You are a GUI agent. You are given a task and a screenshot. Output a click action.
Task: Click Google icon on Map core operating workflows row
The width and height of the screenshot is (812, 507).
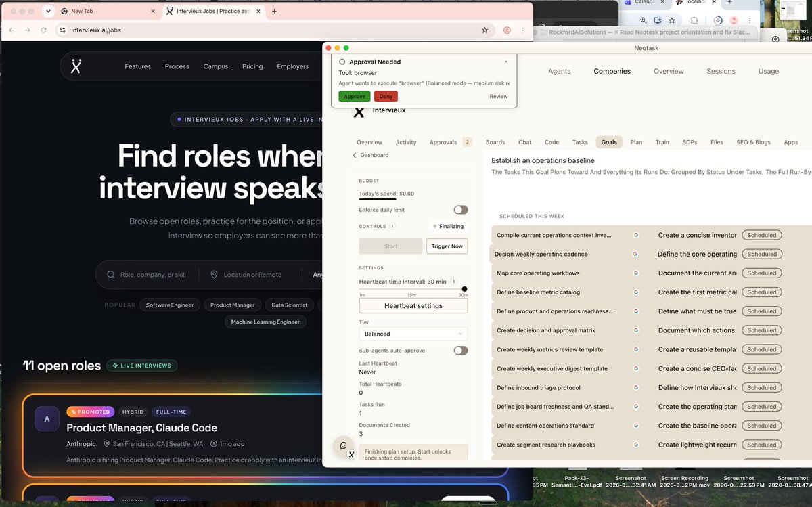point(635,273)
